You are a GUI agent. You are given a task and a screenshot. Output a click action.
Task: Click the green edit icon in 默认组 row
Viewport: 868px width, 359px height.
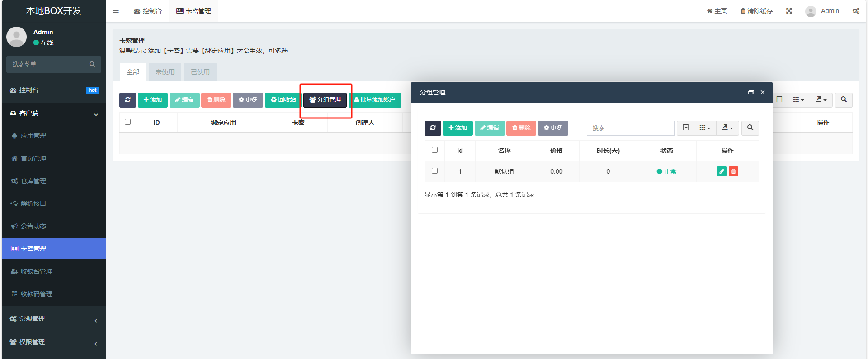[722, 171]
